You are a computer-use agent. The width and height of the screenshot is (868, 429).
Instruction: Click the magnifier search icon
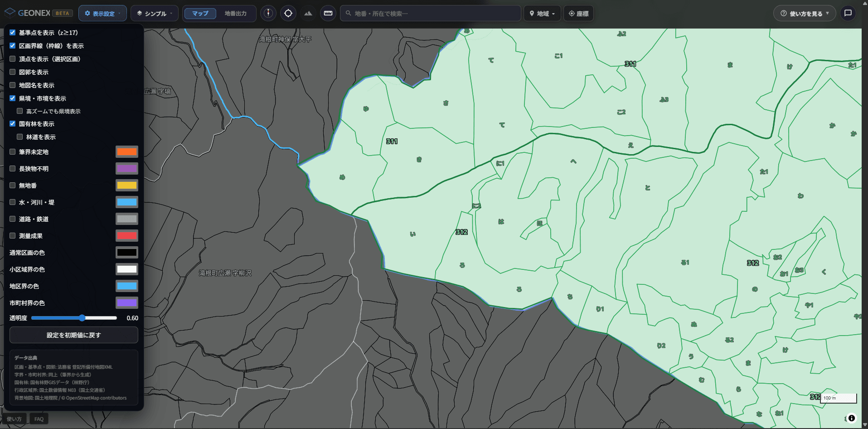[x=348, y=14]
